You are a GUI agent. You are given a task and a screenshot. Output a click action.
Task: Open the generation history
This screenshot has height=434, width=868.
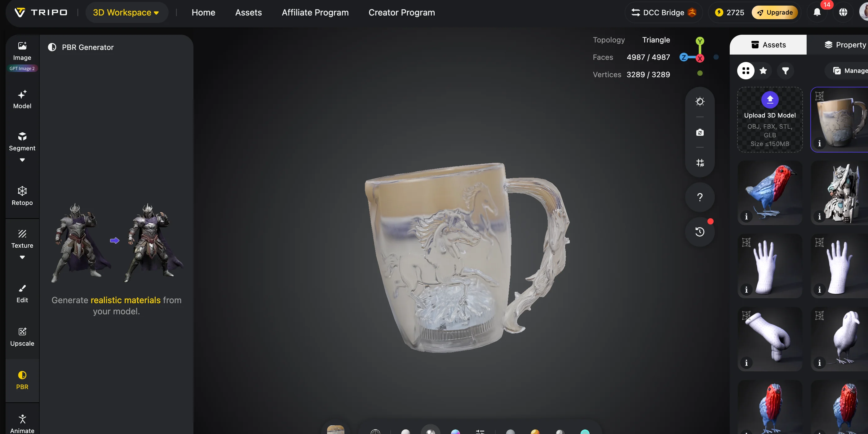(700, 232)
